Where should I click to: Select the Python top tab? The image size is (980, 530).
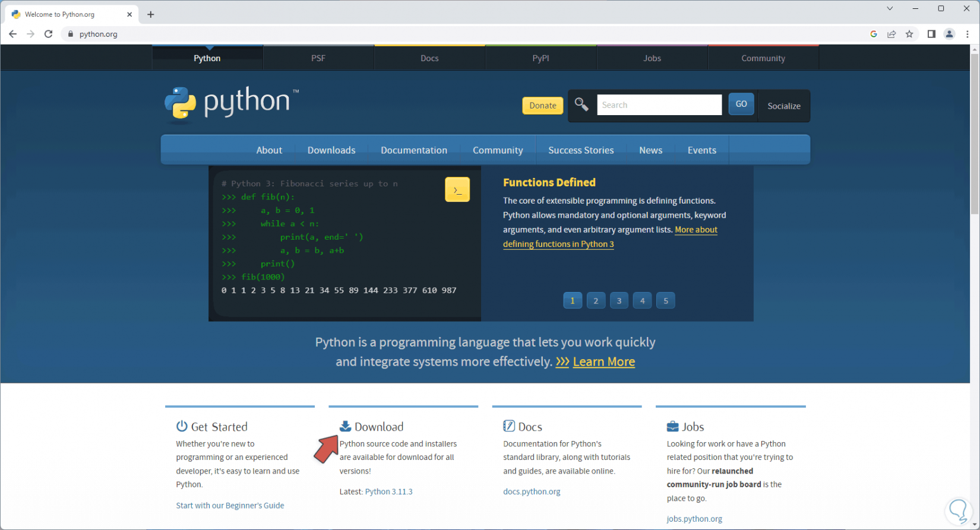click(x=207, y=58)
